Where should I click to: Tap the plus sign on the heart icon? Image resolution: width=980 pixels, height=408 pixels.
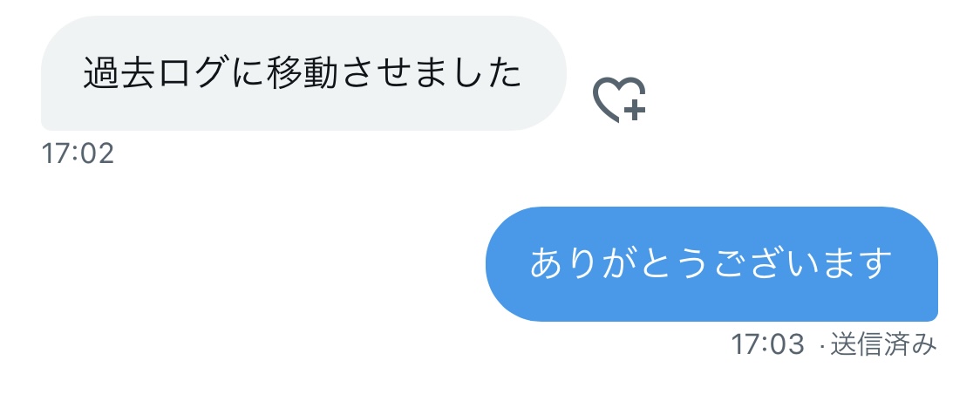(635, 111)
